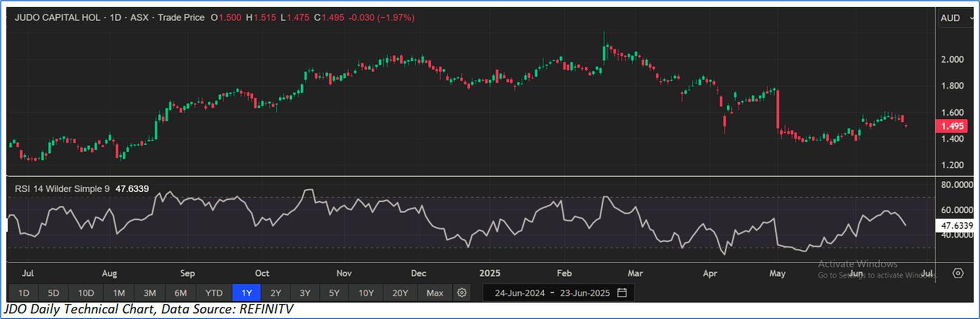The width and height of the screenshot is (980, 319).
Task: Switch to the 6M time range
Action: 180,293
